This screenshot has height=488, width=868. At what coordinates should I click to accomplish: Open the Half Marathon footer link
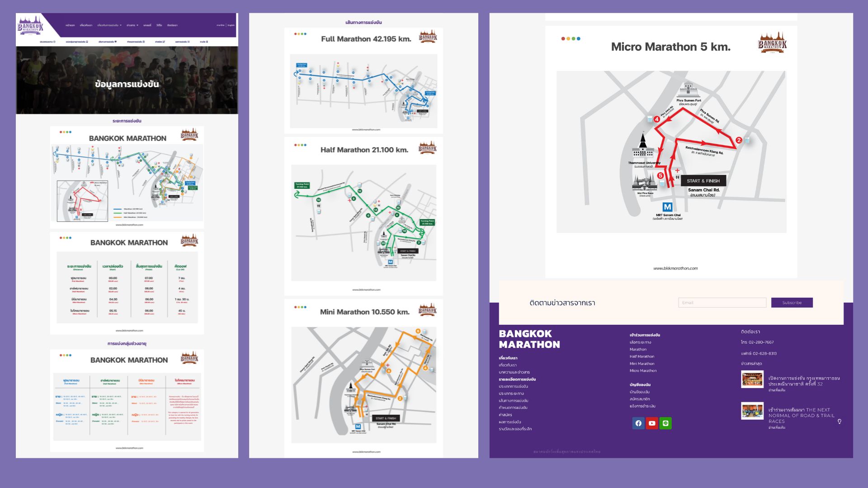(642, 357)
